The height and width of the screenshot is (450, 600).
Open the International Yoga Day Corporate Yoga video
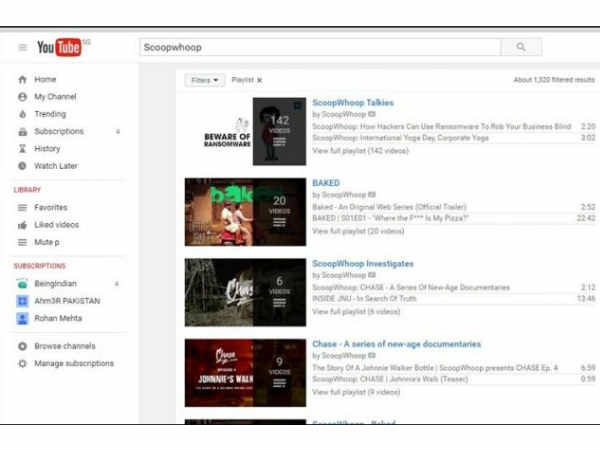(400, 138)
